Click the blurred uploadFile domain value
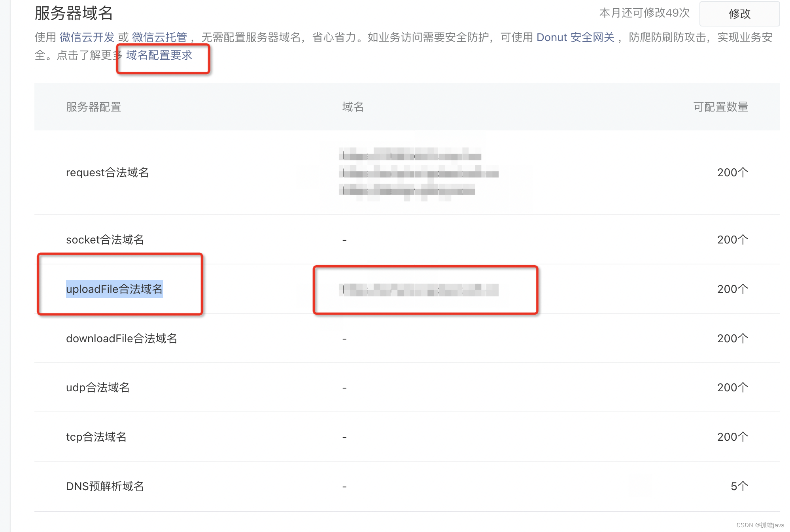790x532 pixels. (419, 290)
